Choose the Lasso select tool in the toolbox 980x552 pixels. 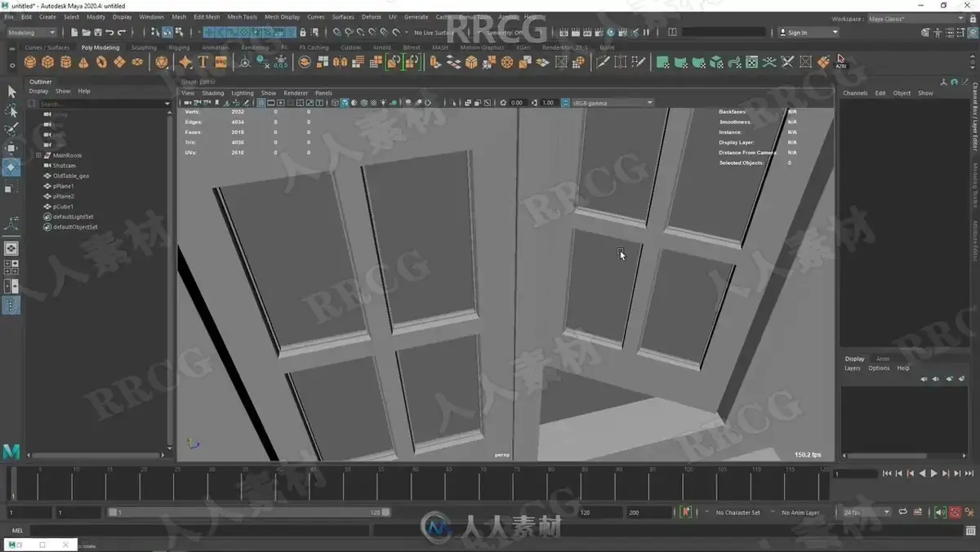[x=11, y=110]
